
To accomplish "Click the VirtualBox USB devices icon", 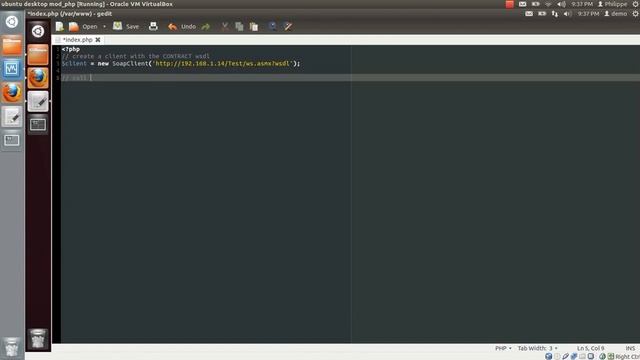I will coord(565,356).
